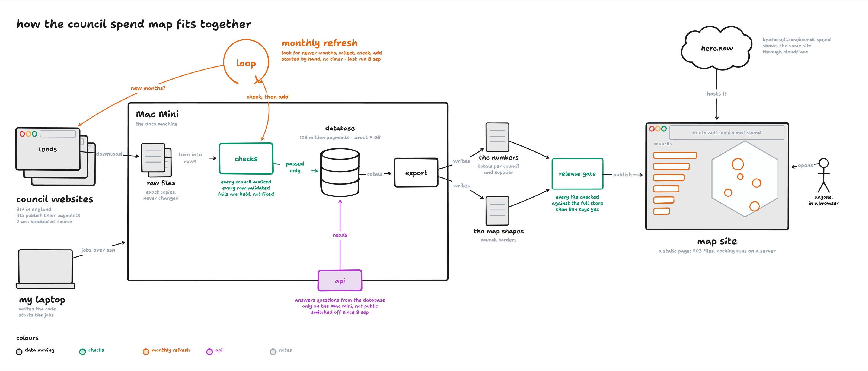Click 'shows the same site' note

point(787,46)
